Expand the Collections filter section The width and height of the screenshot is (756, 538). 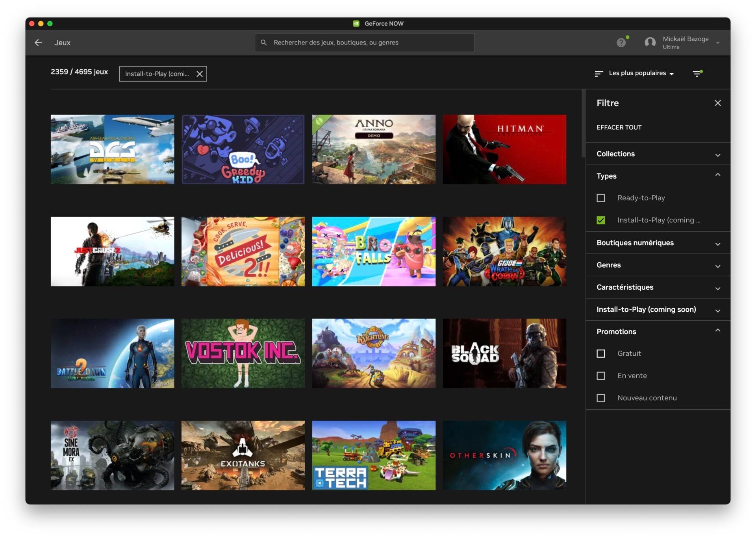tap(658, 154)
